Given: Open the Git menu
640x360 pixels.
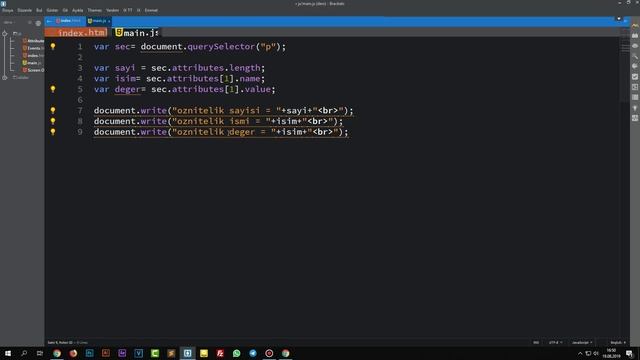Looking at the screenshot, I should (65, 10).
